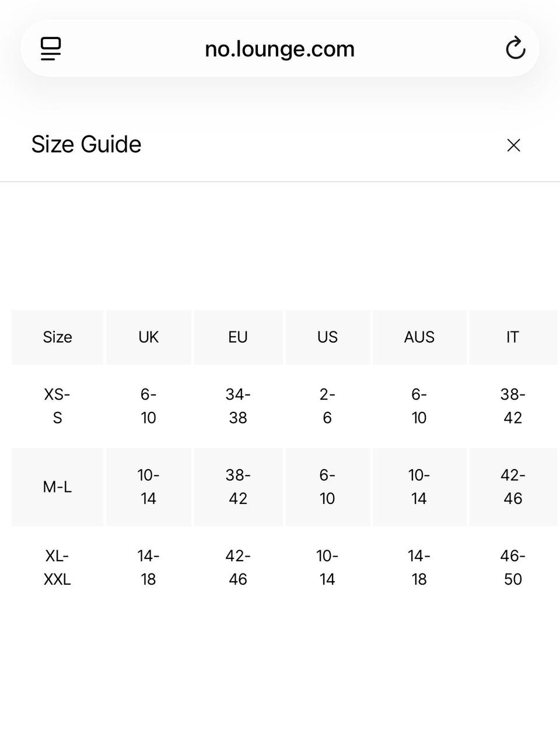
Task: Select the EU column header
Action: (x=238, y=337)
